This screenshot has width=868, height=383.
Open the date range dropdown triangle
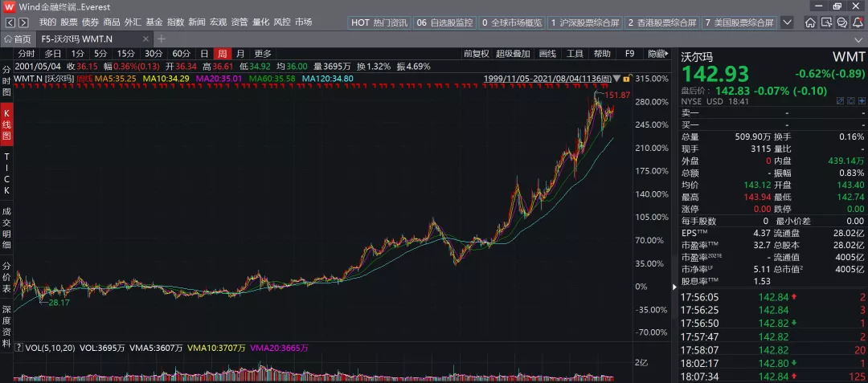click(617, 79)
